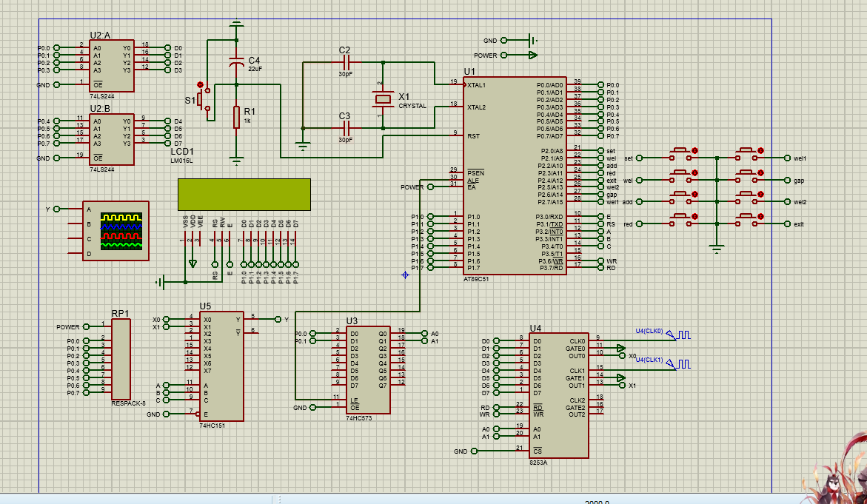The height and width of the screenshot is (504, 867).
Task: Click the 74HC151 part label
Action: pos(212,426)
